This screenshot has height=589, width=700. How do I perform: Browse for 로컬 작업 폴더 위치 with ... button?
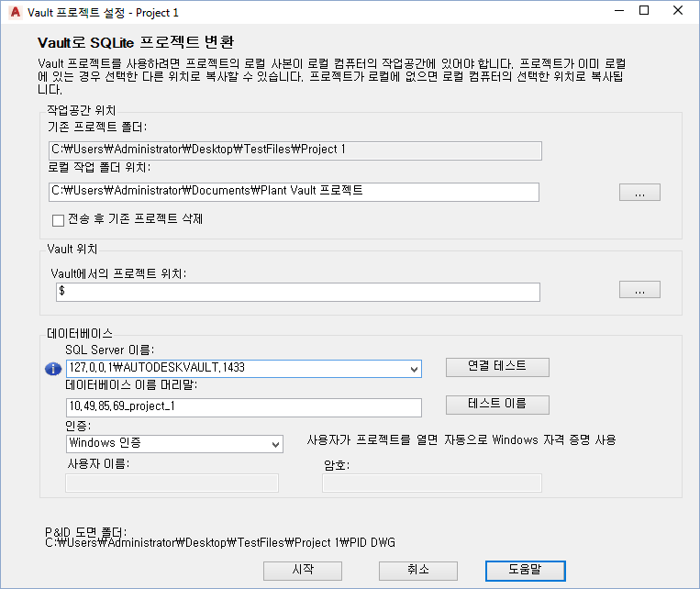pos(639,193)
